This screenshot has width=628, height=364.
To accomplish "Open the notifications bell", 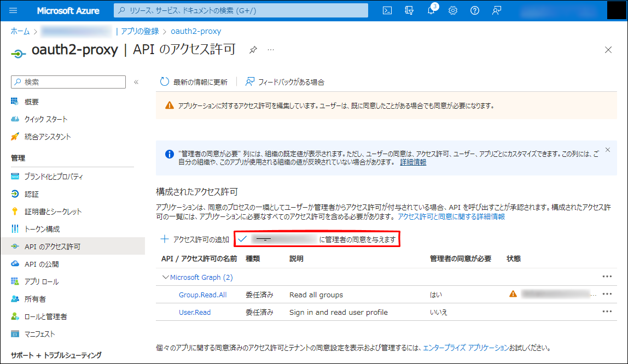I will click(x=432, y=10).
